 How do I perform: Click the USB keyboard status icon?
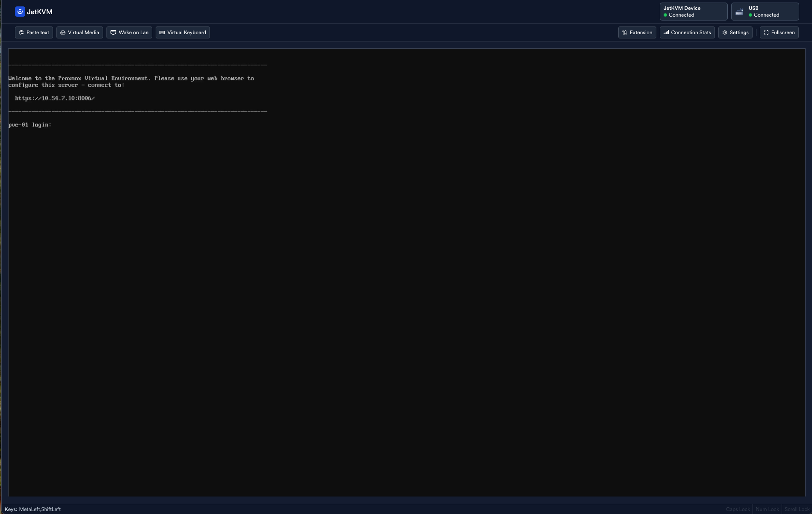point(739,12)
